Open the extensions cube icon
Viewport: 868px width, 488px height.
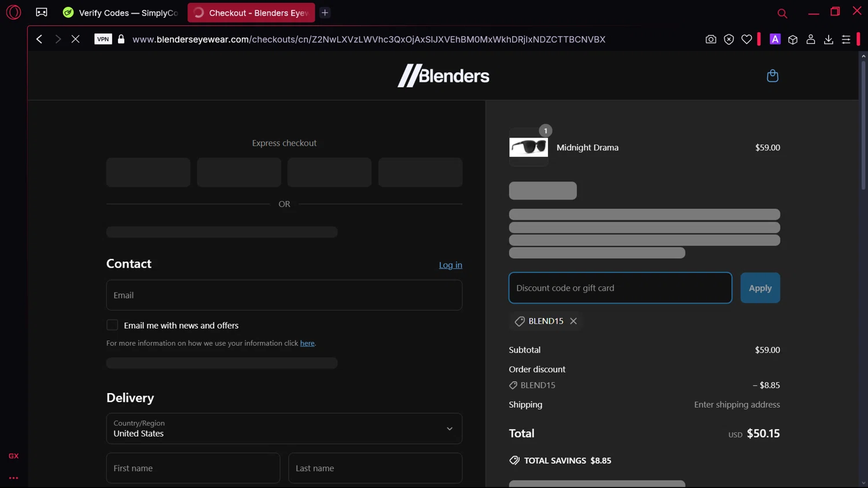(x=793, y=39)
